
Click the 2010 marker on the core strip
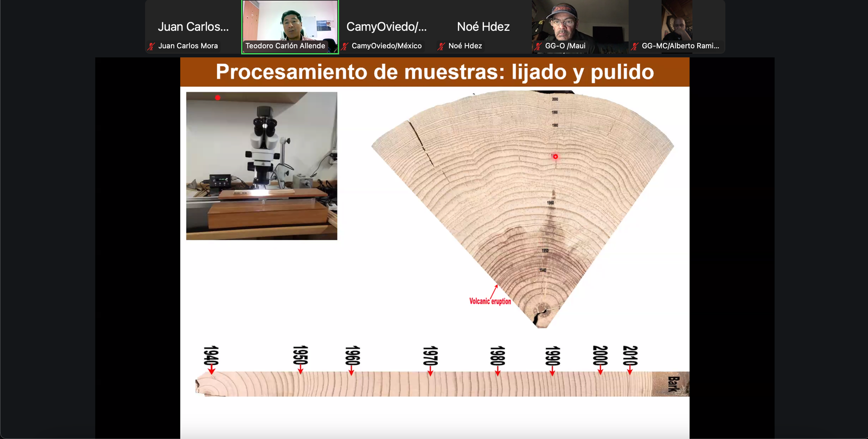tap(630, 360)
